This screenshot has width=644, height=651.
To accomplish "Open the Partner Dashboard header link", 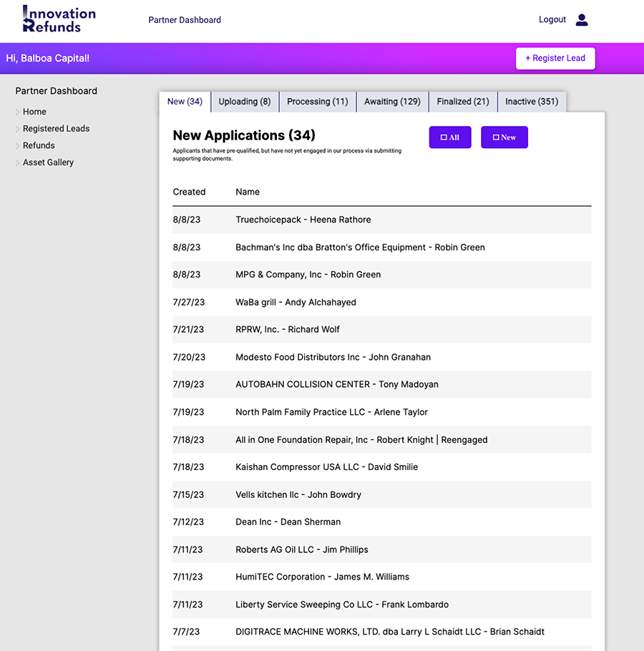I will [x=185, y=20].
